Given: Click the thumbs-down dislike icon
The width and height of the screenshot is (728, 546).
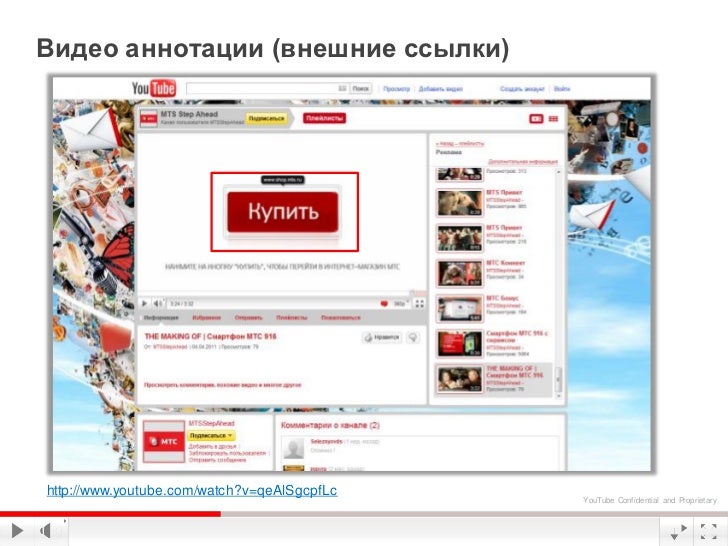Looking at the screenshot, I should pos(413,338).
